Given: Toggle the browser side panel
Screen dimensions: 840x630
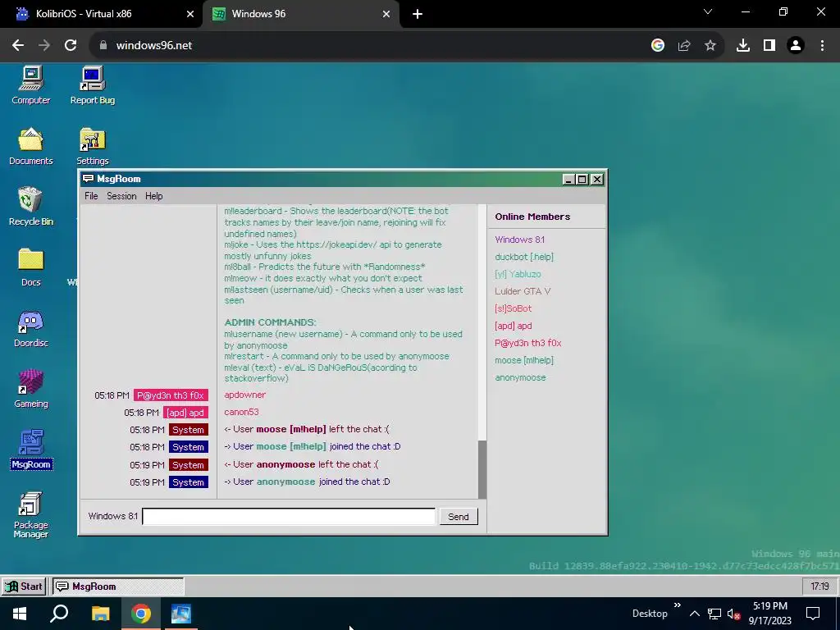Looking at the screenshot, I should point(769,46).
